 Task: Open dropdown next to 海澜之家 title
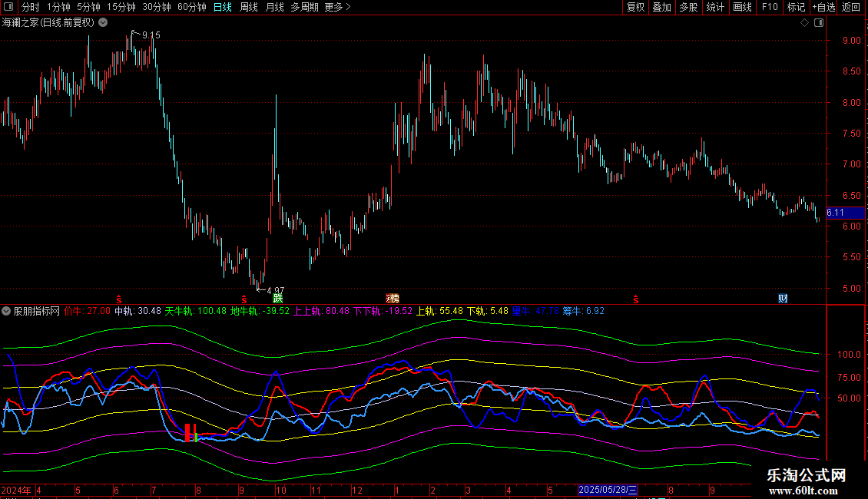tap(103, 23)
